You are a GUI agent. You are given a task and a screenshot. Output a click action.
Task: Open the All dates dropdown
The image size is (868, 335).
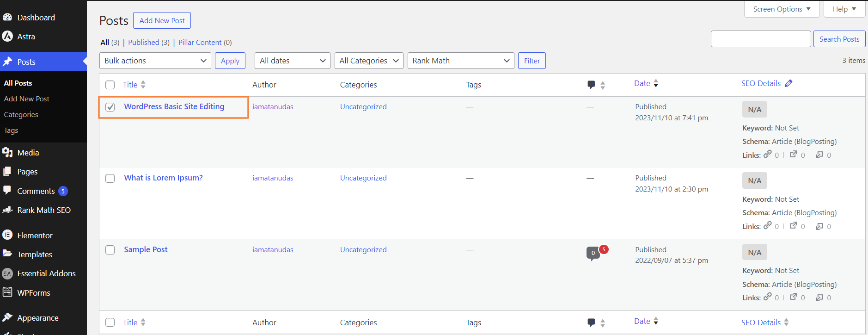pos(293,61)
